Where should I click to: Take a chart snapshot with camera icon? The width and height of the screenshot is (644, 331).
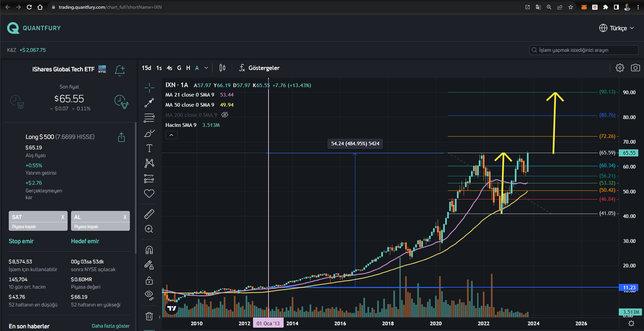(x=635, y=68)
